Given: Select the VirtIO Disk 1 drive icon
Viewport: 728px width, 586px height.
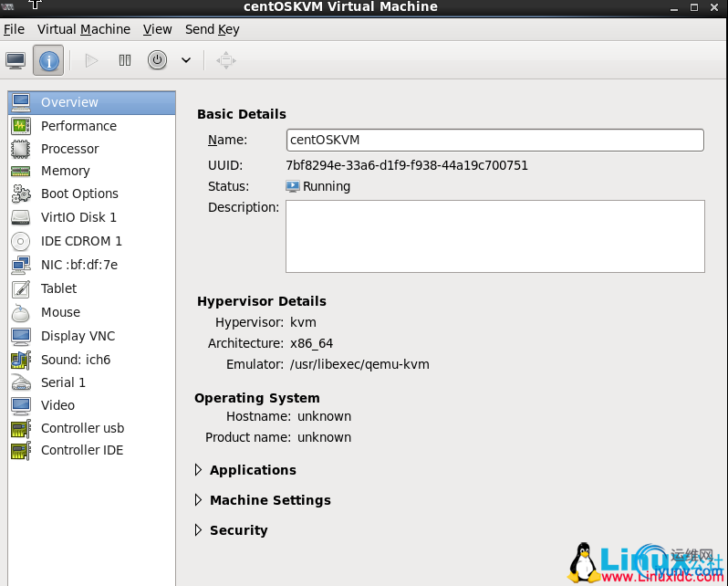Looking at the screenshot, I should (x=21, y=217).
